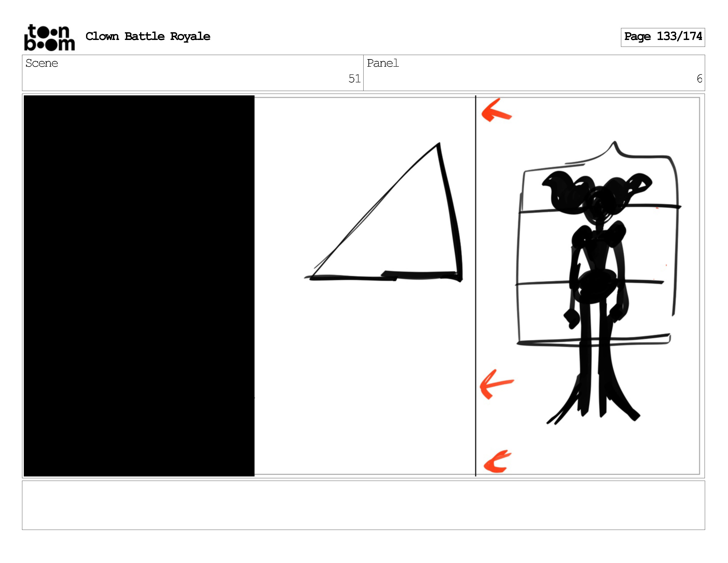Click the panel number 6

click(x=699, y=79)
